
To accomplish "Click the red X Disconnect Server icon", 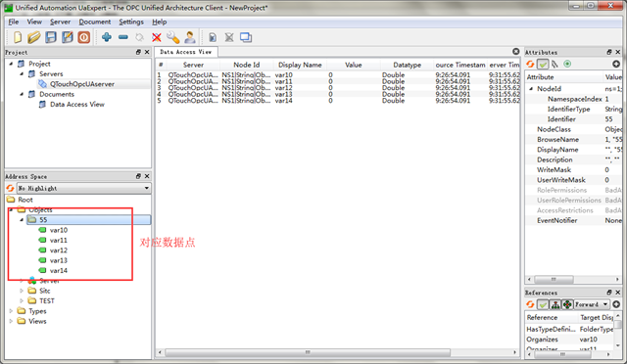I will point(157,37).
